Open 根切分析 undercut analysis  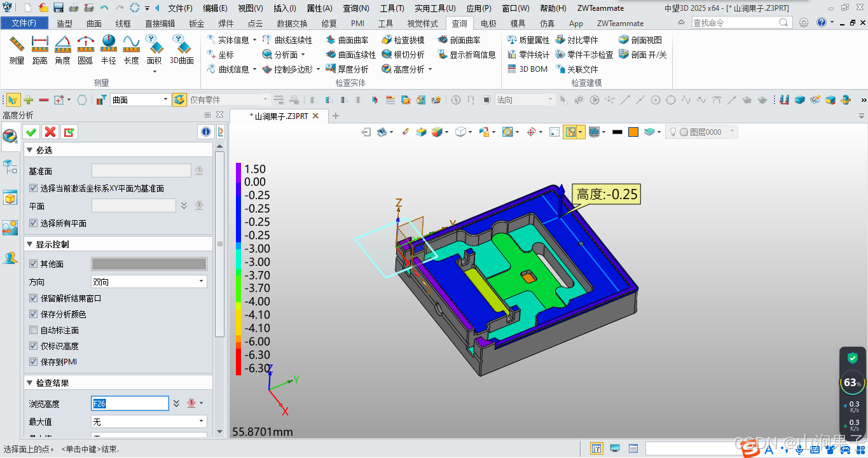click(x=403, y=55)
